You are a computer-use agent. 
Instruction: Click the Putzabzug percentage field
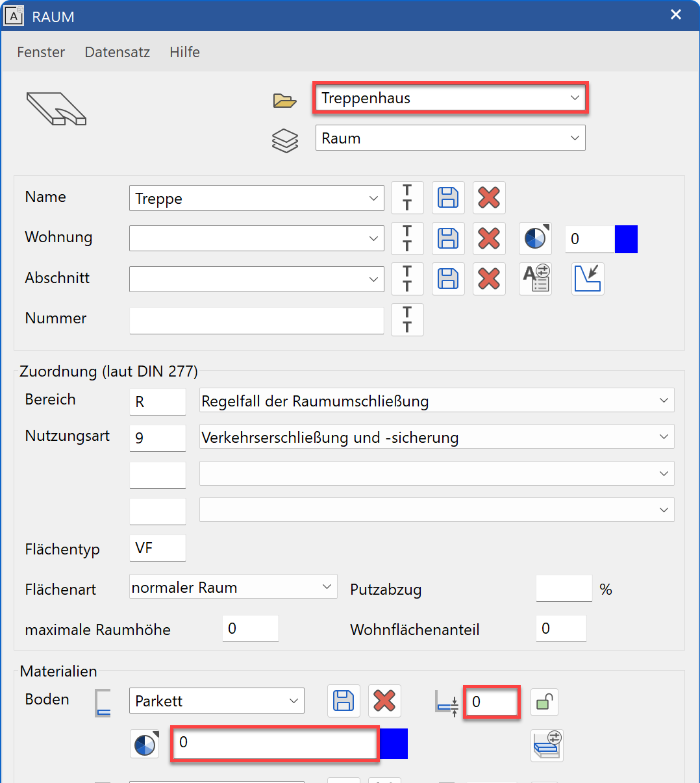563,589
